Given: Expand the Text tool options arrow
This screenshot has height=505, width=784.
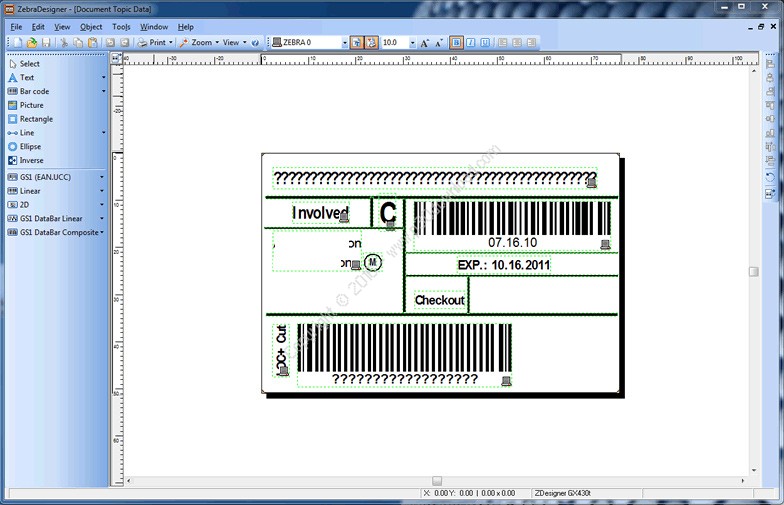Looking at the screenshot, I should point(104,78).
